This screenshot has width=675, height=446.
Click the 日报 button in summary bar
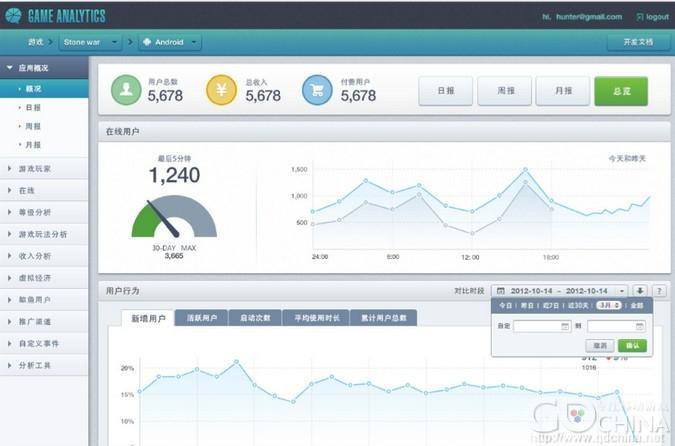pos(446,91)
